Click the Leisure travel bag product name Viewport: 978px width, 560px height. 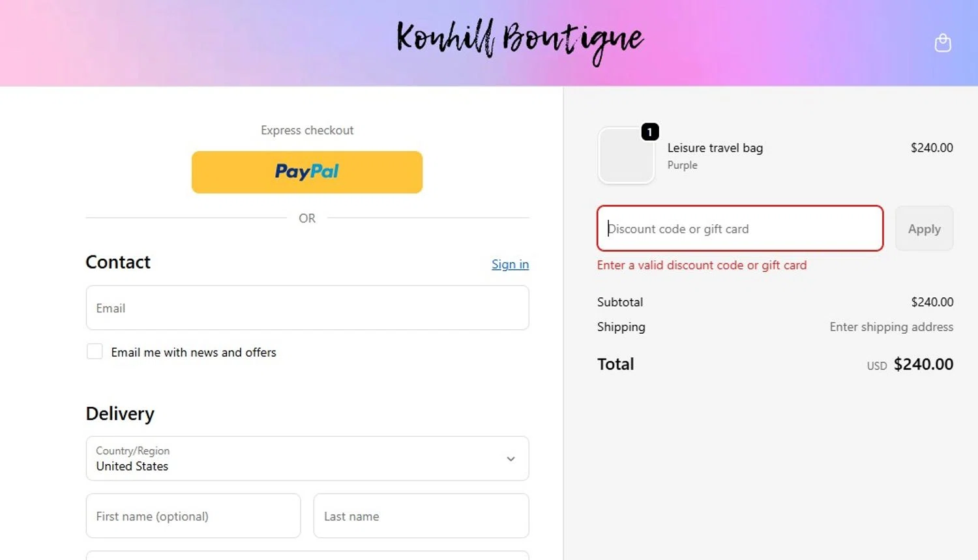coord(715,148)
